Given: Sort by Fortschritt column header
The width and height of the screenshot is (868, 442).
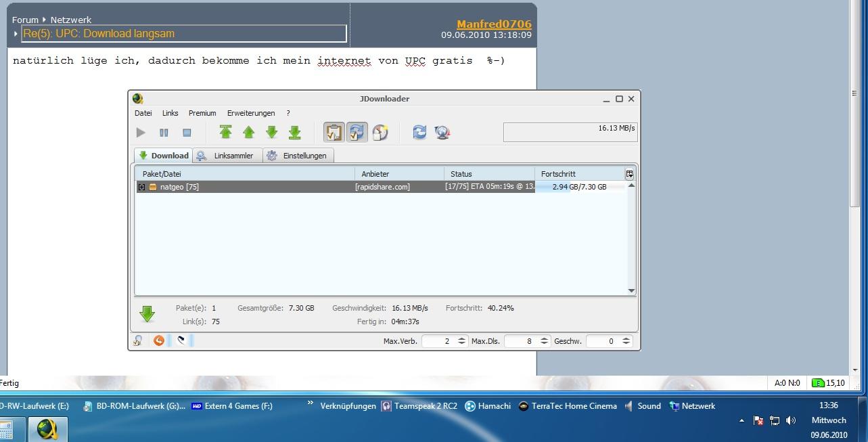Looking at the screenshot, I should (x=579, y=174).
